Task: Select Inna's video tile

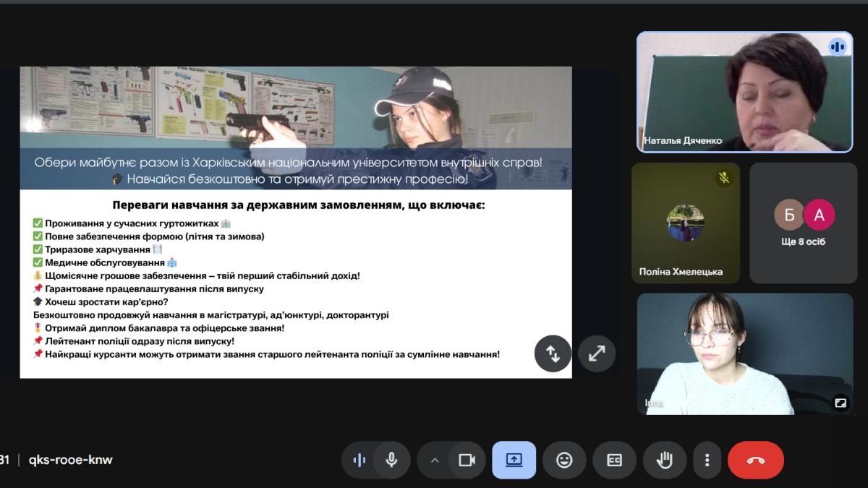Action: pos(746,354)
